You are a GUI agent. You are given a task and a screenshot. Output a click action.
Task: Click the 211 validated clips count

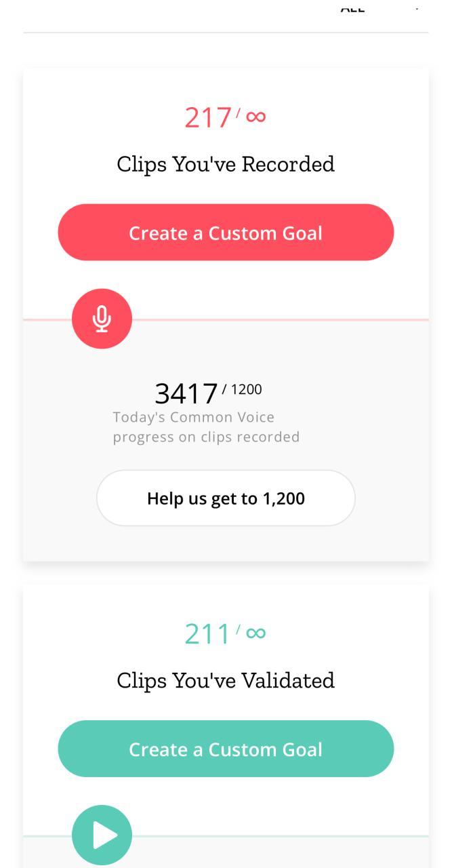[208, 634]
